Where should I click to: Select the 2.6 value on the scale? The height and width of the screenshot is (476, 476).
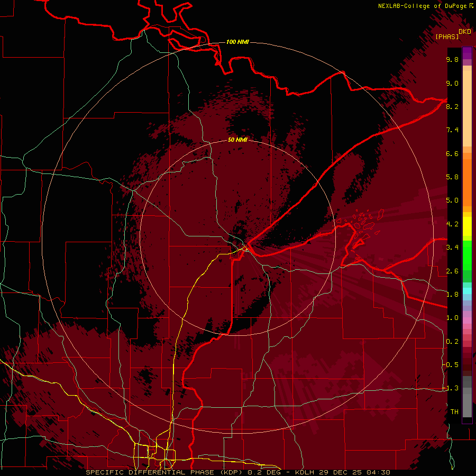[x=452, y=271]
